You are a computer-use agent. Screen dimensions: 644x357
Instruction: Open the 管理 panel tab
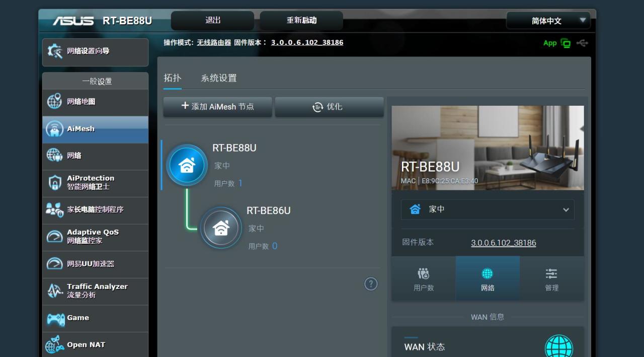click(551, 279)
